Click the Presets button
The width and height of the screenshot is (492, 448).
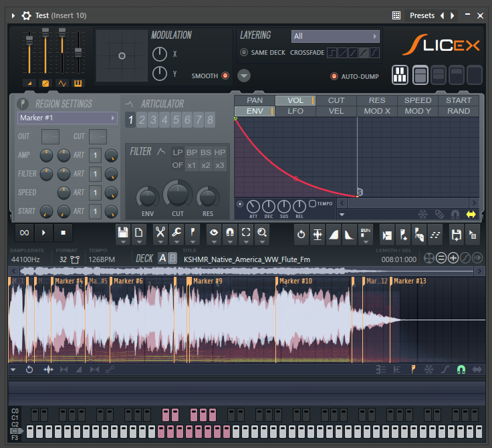(422, 15)
